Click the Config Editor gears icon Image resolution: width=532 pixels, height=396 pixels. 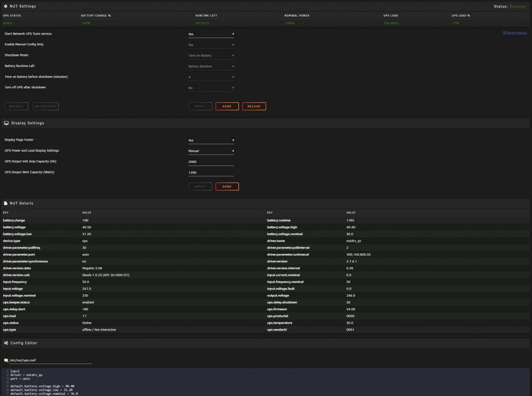(6, 343)
